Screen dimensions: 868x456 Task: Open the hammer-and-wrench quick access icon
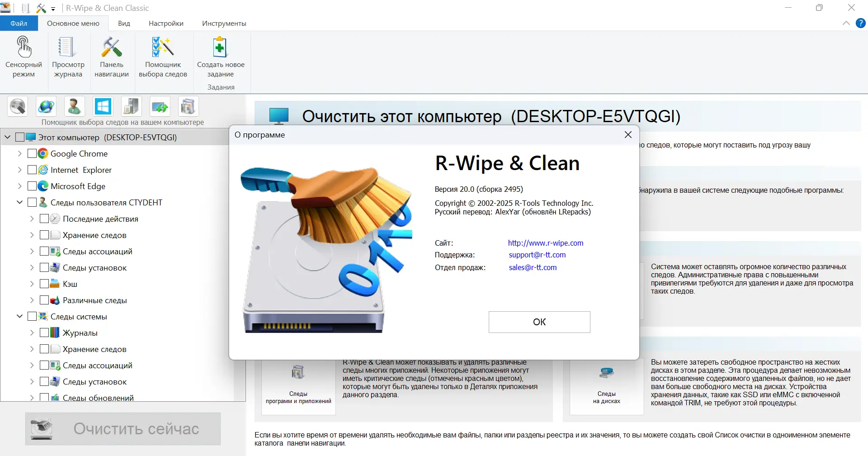click(41, 8)
